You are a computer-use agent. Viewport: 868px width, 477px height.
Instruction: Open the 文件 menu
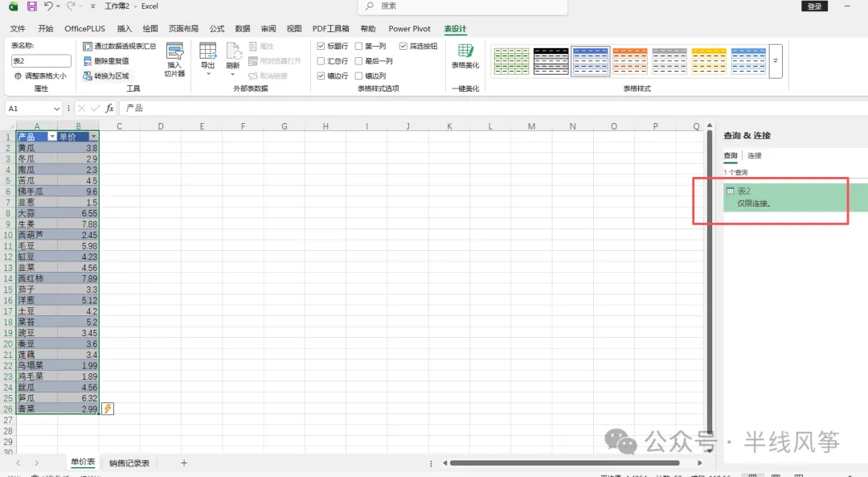[18, 29]
